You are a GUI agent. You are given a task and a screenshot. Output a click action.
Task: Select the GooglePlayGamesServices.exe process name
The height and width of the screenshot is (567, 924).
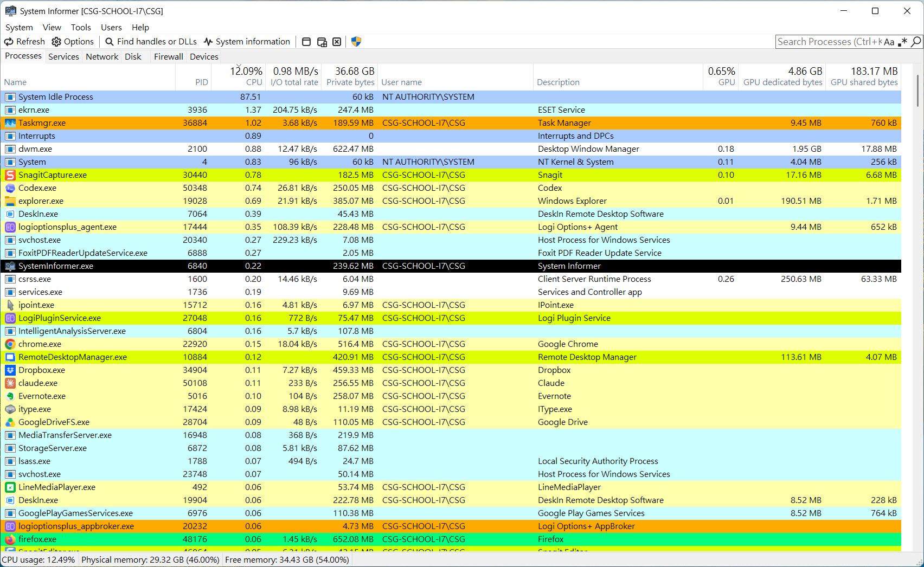click(75, 513)
